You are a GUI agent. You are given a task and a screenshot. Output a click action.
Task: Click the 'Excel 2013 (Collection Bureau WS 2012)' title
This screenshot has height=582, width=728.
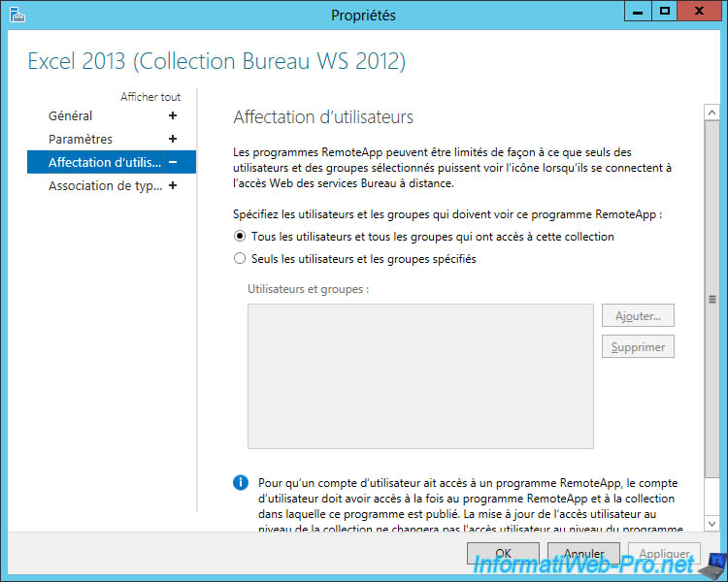point(216,61)
